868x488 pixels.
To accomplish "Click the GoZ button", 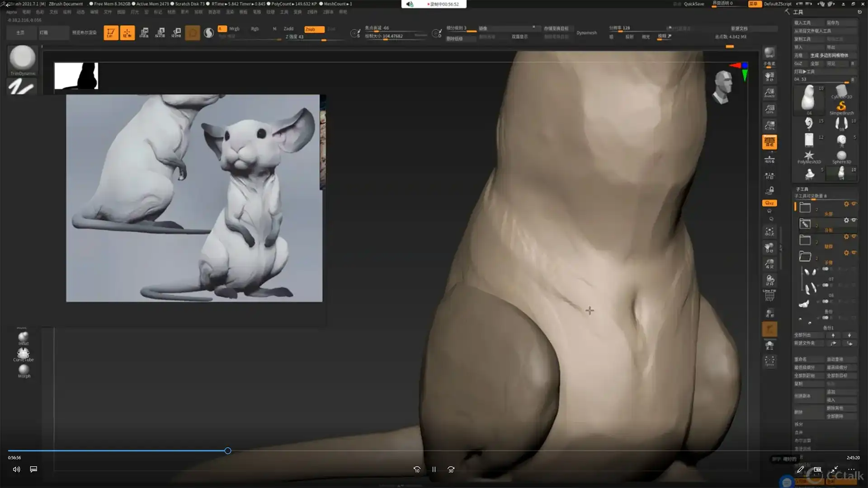I will coord(799,63).
